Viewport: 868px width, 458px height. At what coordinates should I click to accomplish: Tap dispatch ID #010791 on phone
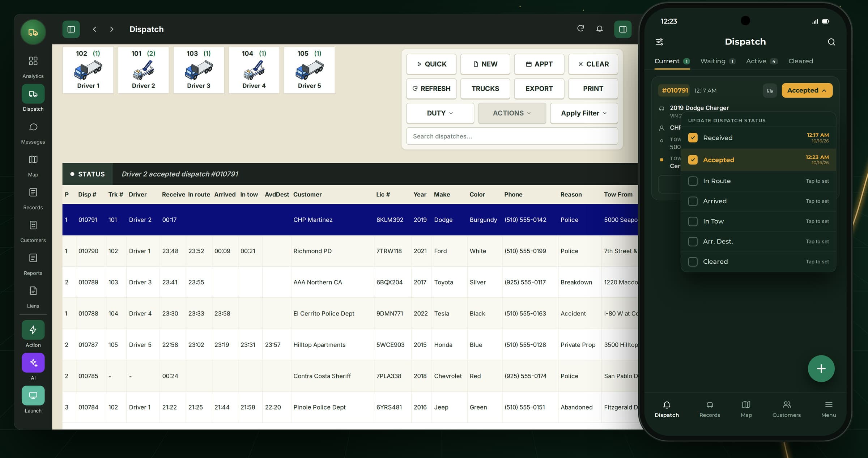675,90
